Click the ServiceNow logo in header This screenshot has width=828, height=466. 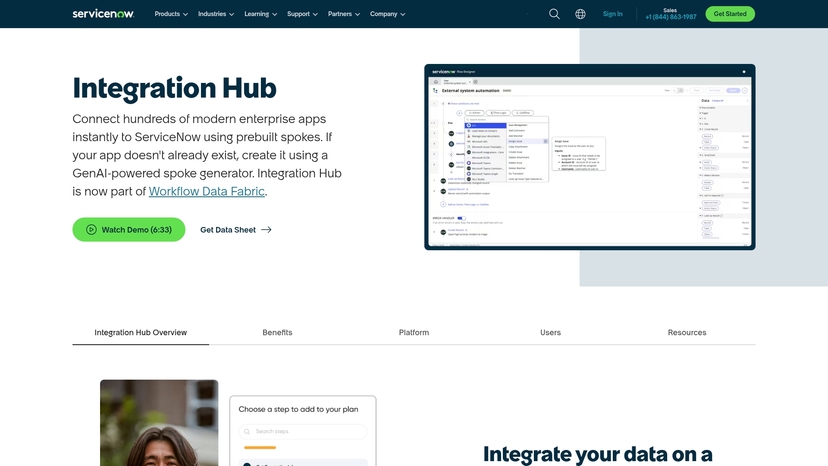104,14
